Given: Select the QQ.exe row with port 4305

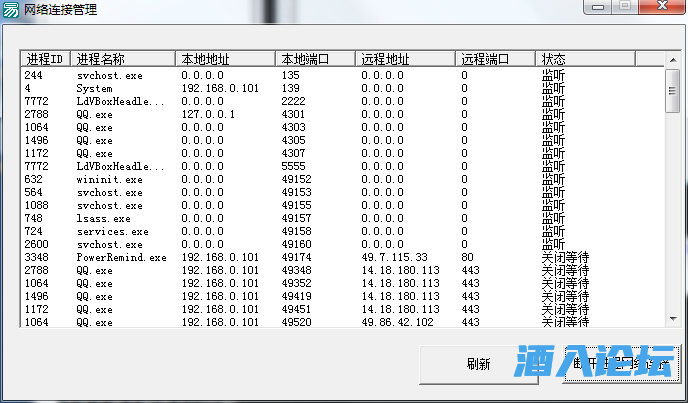Looking at the screenshot, I should 342,140.
